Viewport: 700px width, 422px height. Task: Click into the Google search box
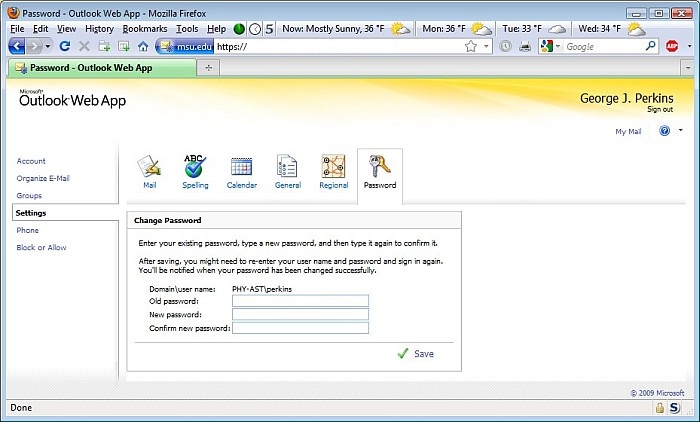click(604, 46)
